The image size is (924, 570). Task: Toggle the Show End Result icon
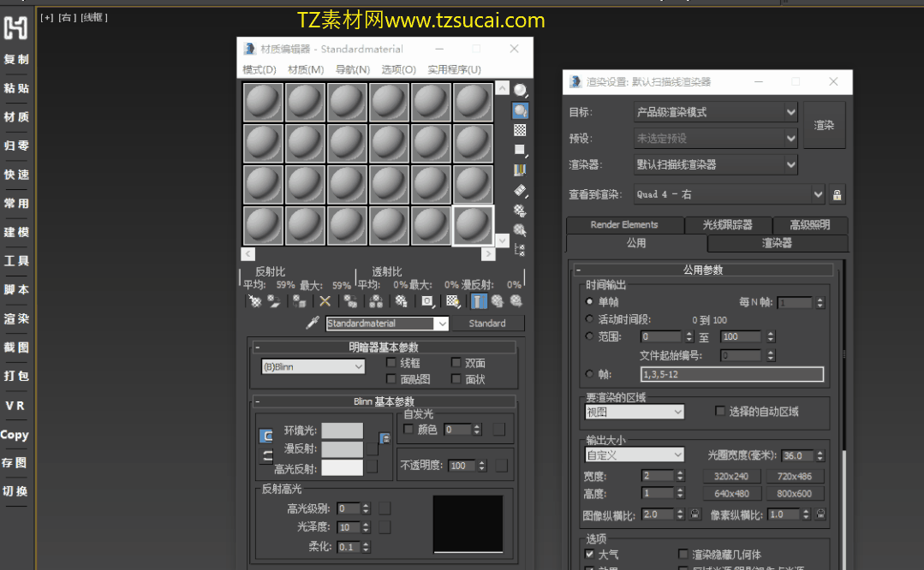click(478, 301)
